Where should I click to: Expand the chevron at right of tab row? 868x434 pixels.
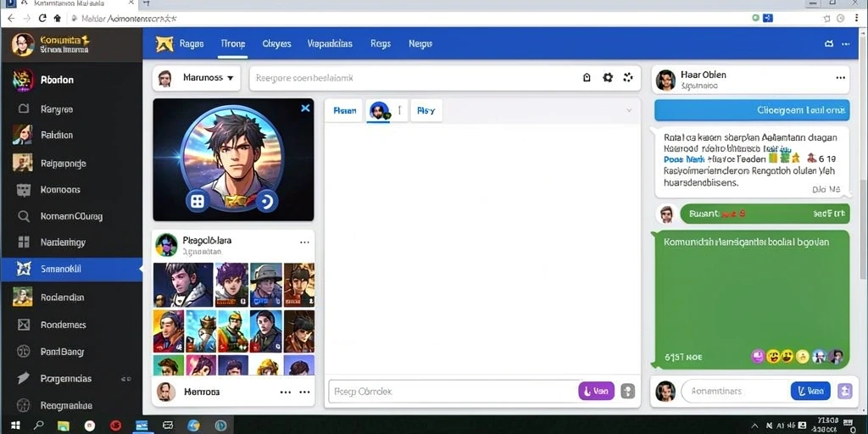(629, 110)
